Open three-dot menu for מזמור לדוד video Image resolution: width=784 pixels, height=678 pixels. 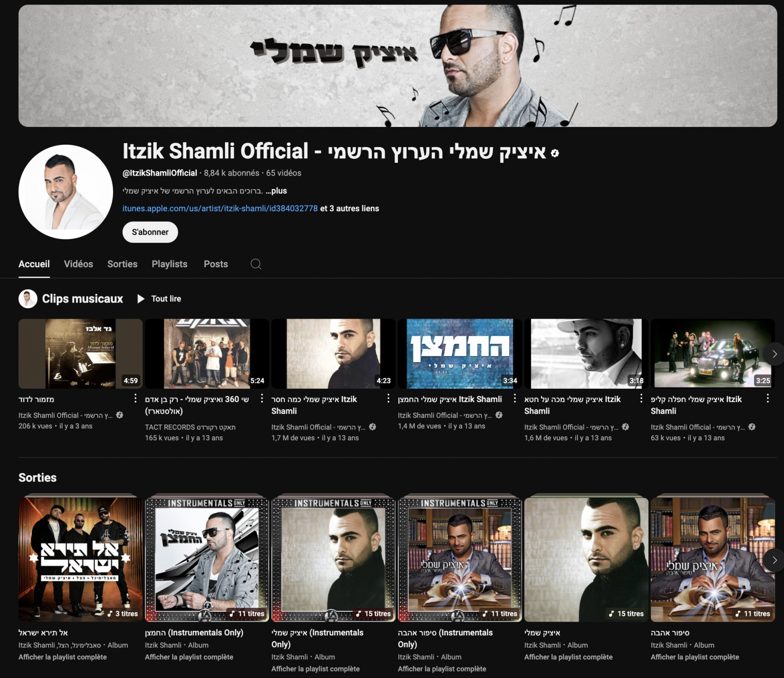click(x=136, y=399)
